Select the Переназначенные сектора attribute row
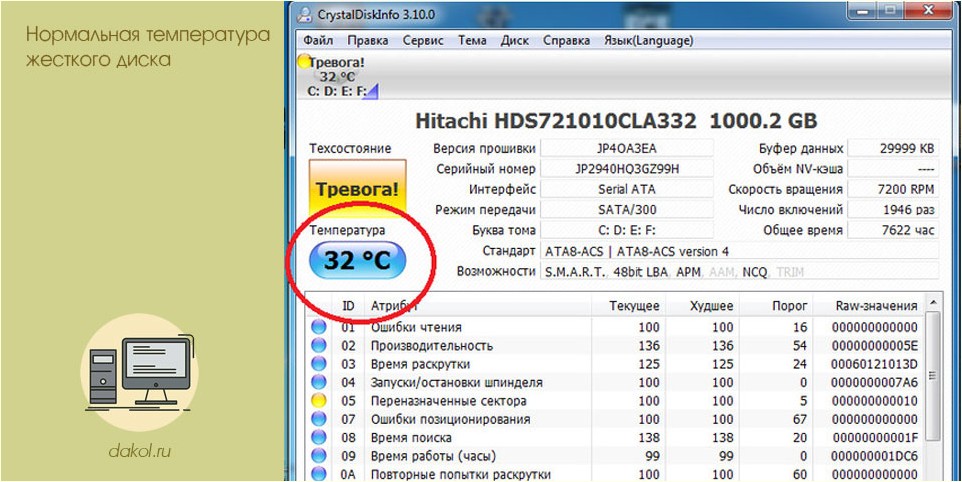The image size is (962, 482). (x=614, y=400)
